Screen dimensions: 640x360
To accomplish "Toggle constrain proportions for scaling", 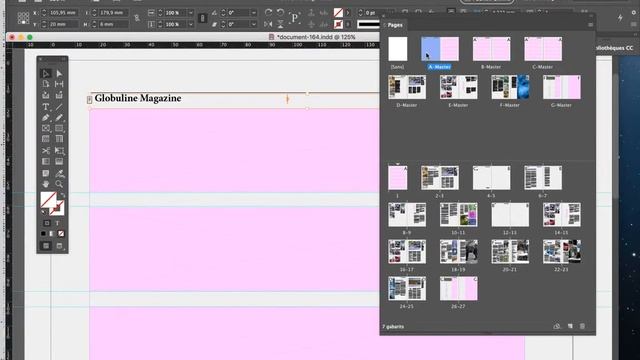I will click(202, 18).
